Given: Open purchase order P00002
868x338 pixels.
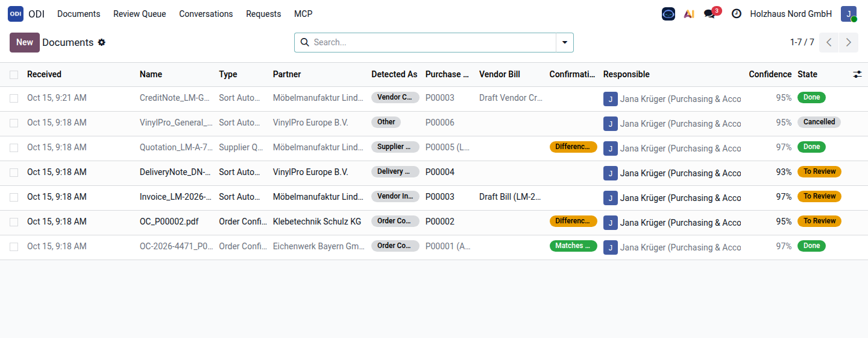Looking at the screenshot, I should click(x=440, y=222).
